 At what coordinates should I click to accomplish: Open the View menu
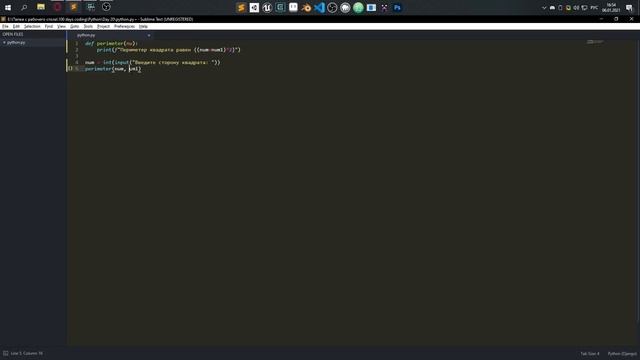click(x=61, y=26)
